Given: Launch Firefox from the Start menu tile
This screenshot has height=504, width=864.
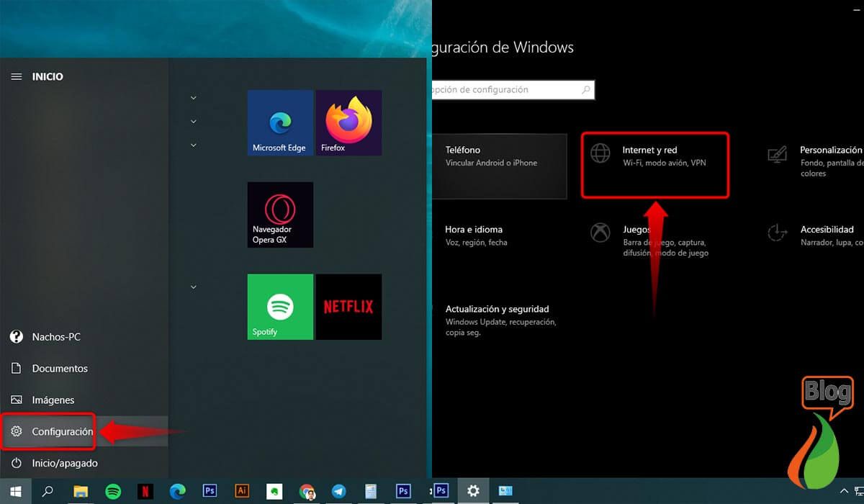Looking at the screenshot, I should coord(348,123).
